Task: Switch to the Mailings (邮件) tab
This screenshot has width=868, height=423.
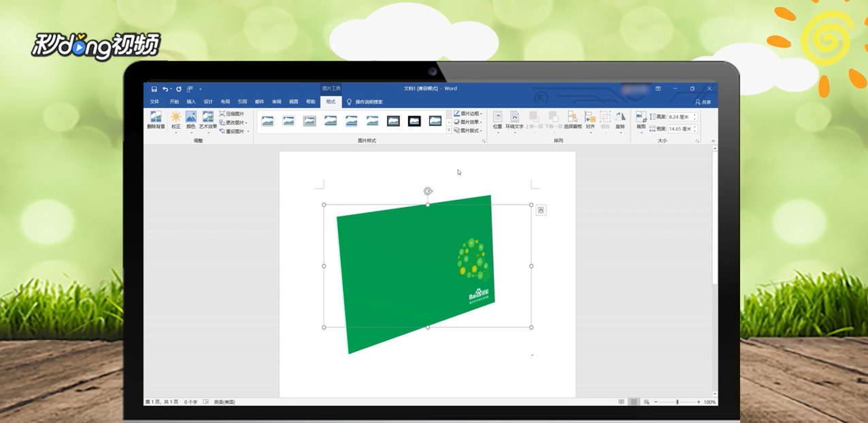Action: [x=259, y=102]
